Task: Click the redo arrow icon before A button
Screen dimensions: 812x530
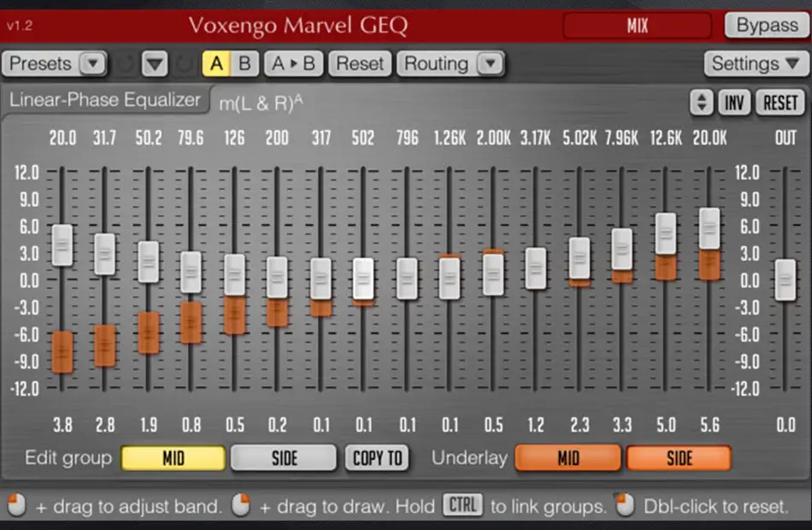Action: tap(185, 64)
